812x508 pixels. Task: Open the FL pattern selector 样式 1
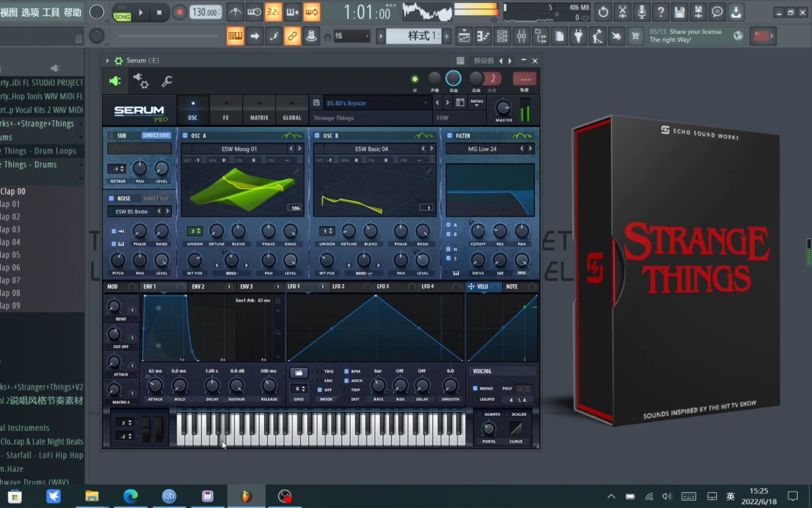point(414,36)
